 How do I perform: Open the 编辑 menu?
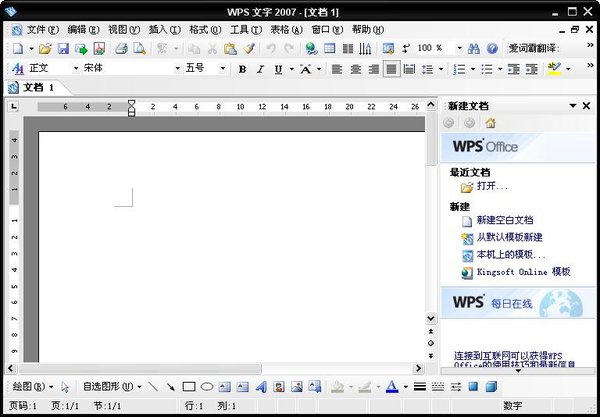click(83, 30)
